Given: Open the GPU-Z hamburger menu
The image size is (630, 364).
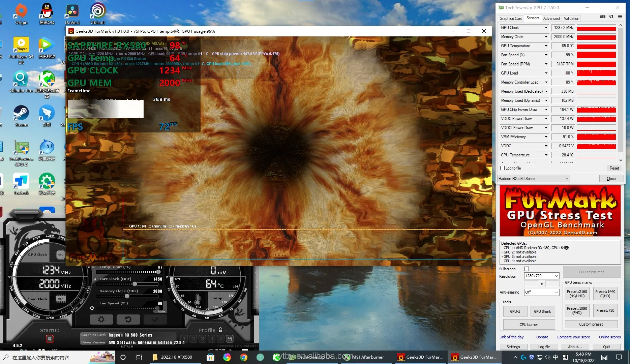Looking at the screenshot, I should (x=620, y=17).
